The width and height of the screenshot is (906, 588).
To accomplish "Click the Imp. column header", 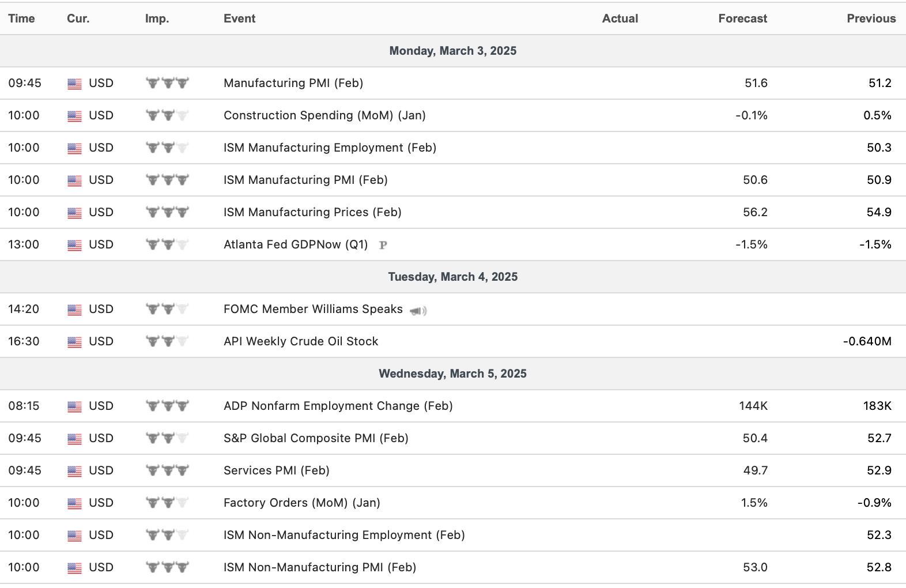I will click(x=157, y=18).
